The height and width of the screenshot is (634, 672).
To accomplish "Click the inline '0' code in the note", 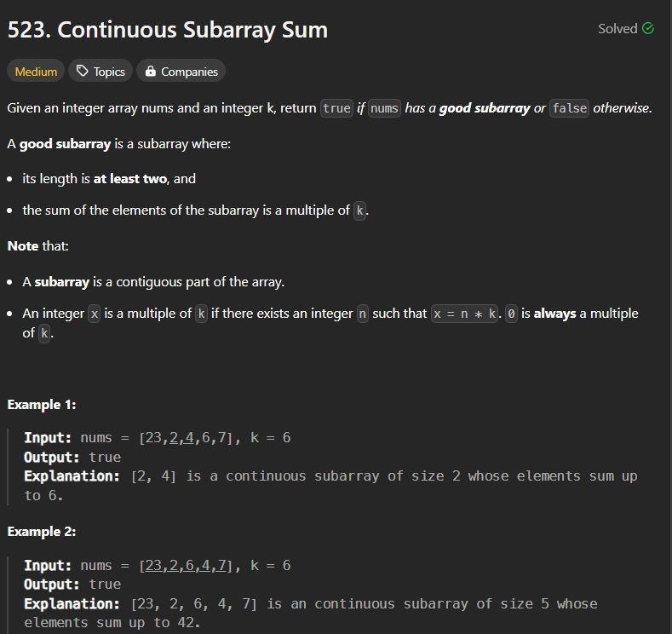I will click(x=510, y=314).
